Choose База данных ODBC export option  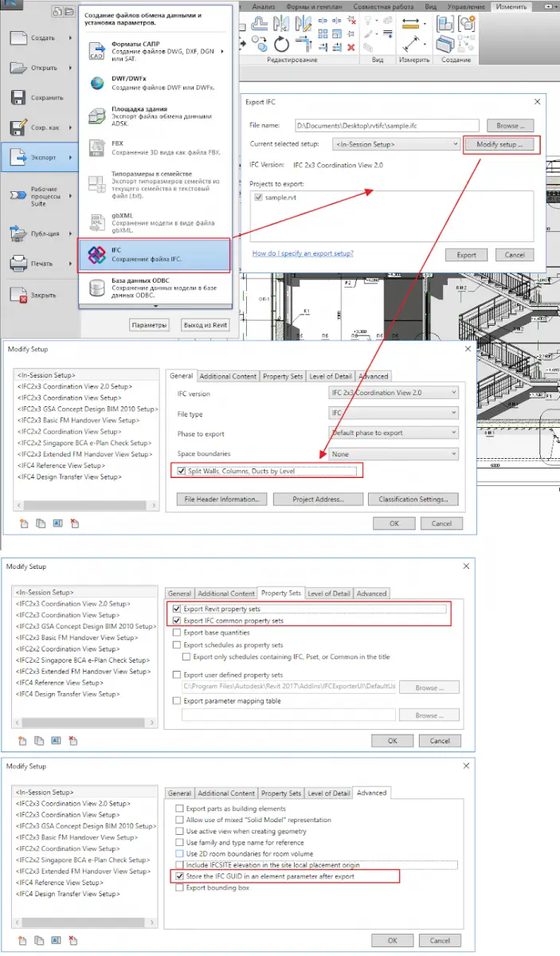155,286
